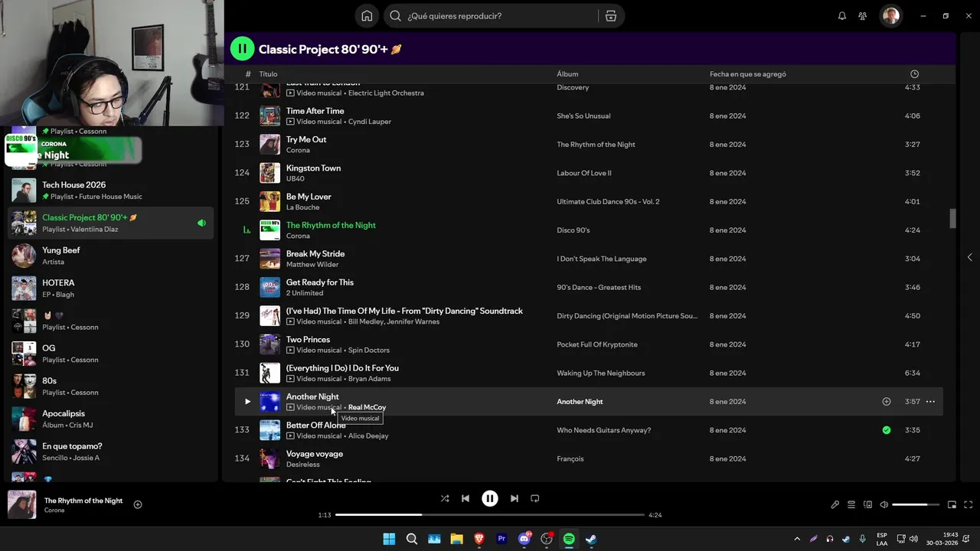
Task: Open Windows Start menu
Action: click(x=389, y=539)
